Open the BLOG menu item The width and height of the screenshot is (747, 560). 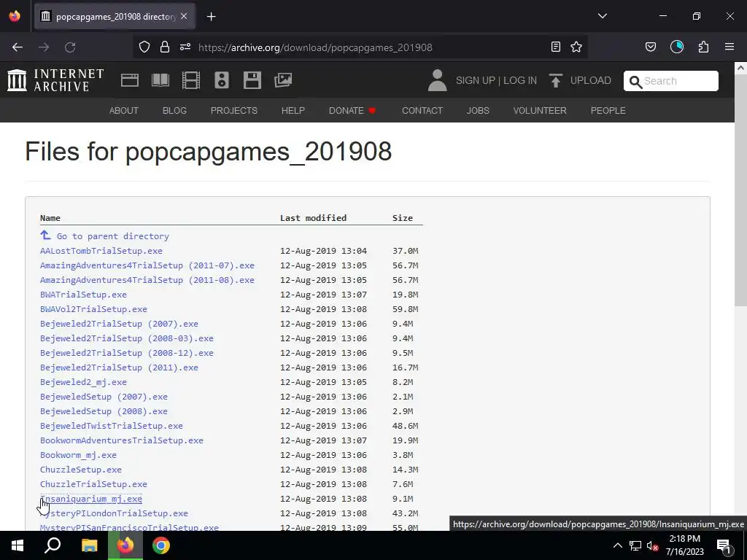point(174,111)
